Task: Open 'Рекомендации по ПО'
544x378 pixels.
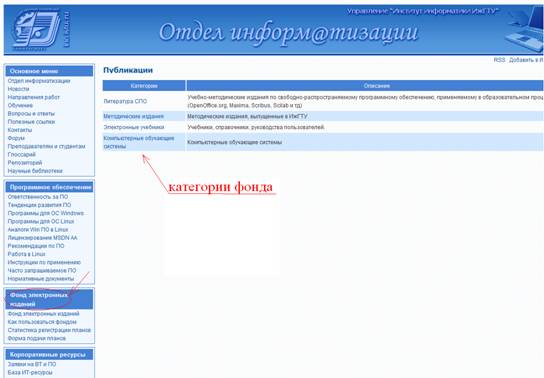Action: click(36, 246)
